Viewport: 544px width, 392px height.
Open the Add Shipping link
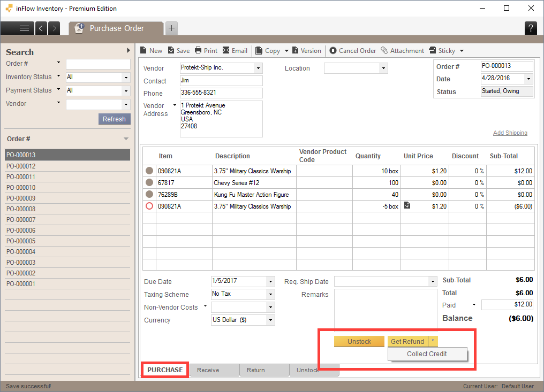pos(510,132)
